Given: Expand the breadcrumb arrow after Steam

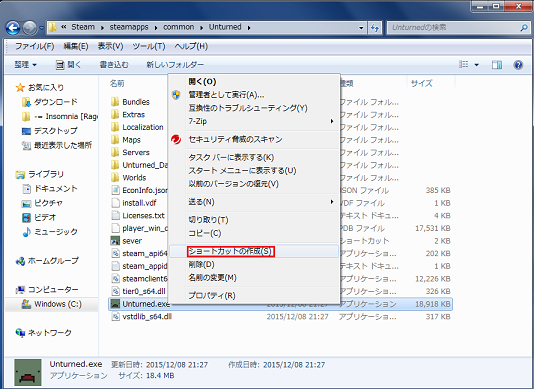Looking at the screenshot, I should (x=102, y=28).
